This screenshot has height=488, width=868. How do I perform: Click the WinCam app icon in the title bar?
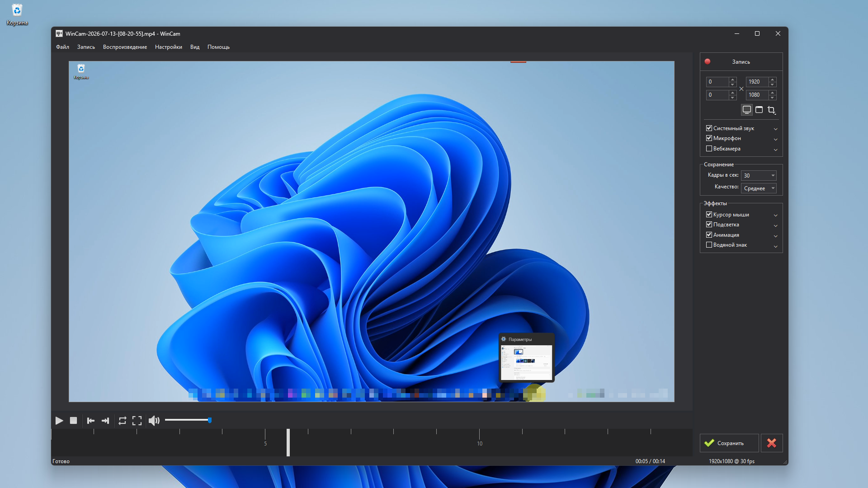[59, 33]
